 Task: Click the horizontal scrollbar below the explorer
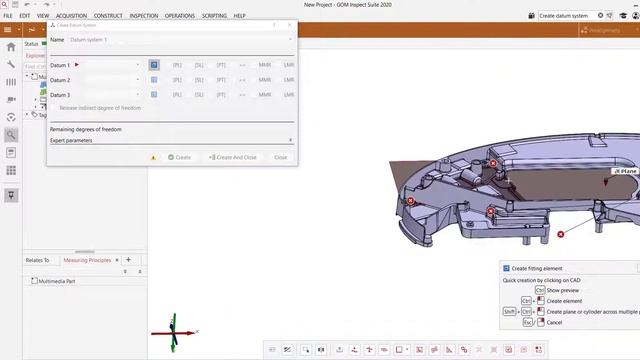click(x=85, y=252)
